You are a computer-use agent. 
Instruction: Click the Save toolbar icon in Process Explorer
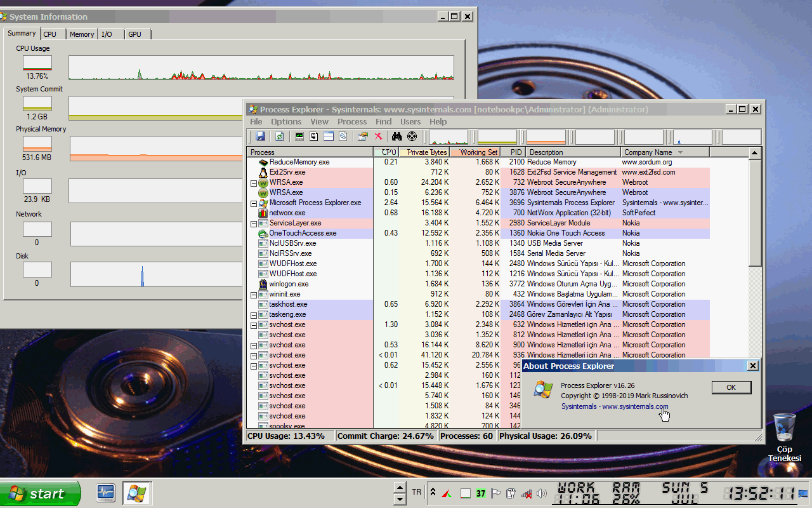(x=260, y=137)
